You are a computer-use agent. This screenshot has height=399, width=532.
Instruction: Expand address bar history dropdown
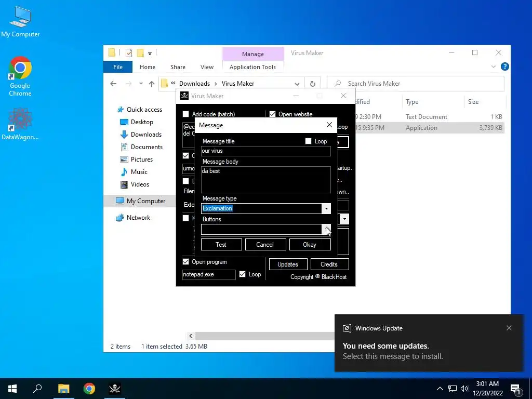point(297,84)
